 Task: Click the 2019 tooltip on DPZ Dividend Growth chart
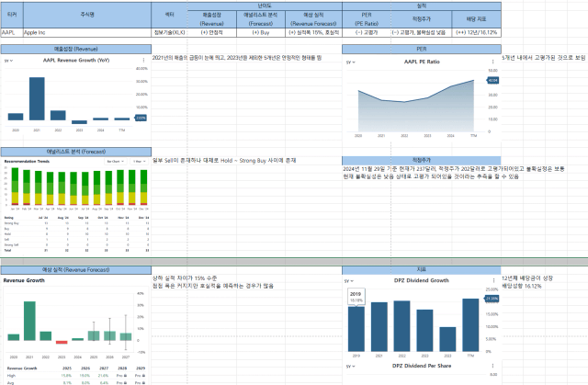coord(356,297)
